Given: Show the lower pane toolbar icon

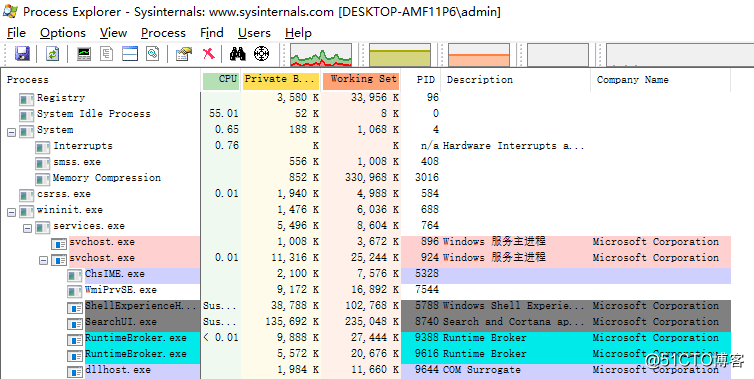Looking at the screenshot, I should (x=130, y=53).
